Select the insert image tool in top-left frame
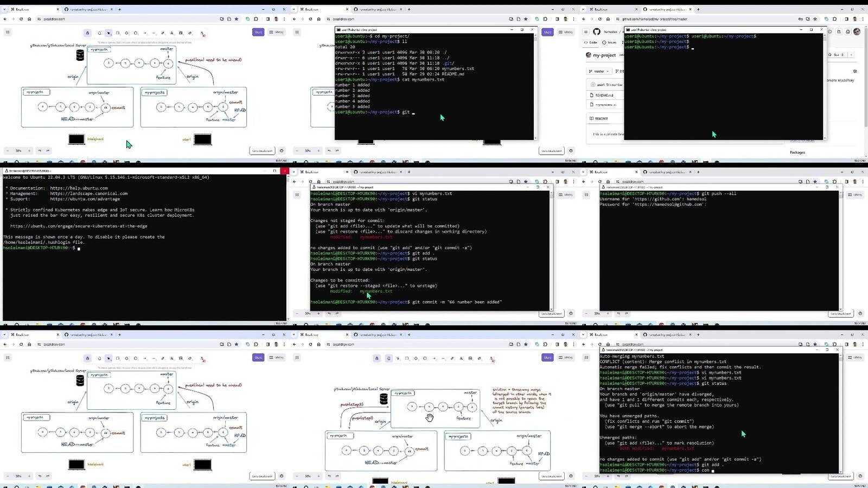 181,33
